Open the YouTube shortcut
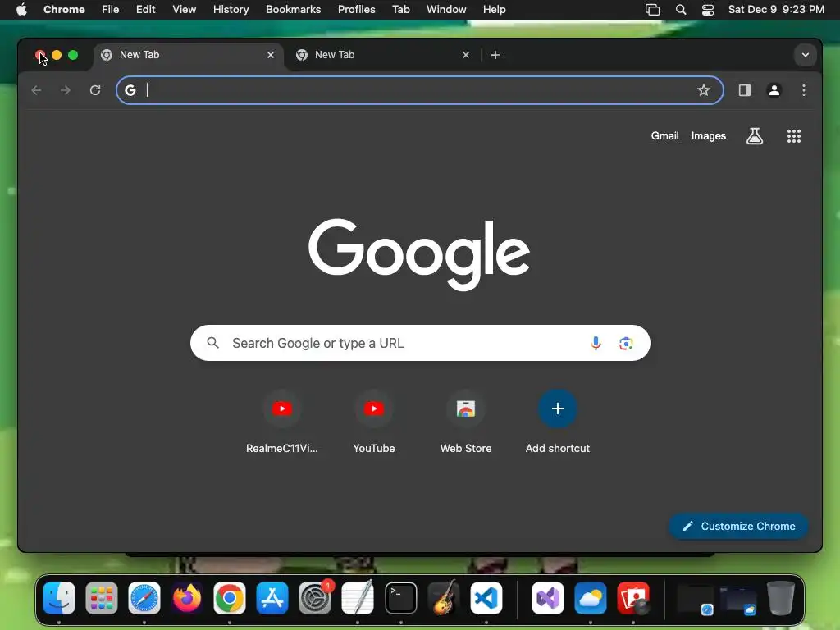This screenshot has width=840, height=630. tap(374, 422)
